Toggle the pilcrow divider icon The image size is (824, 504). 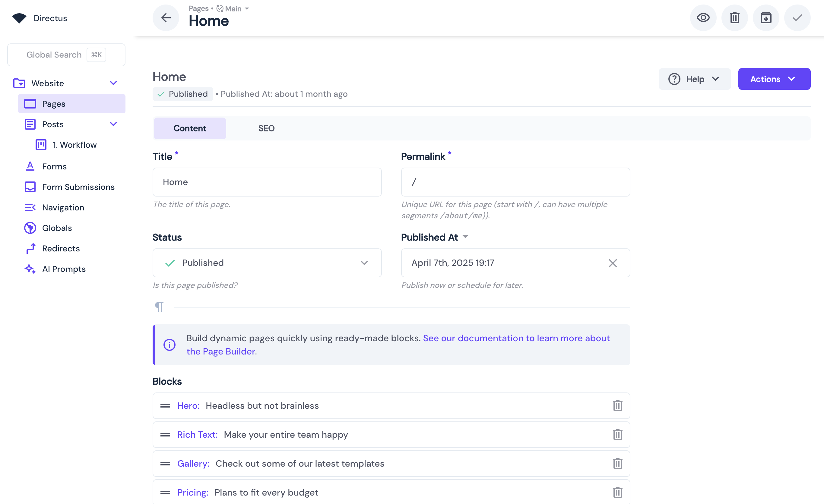pos(160,307)
